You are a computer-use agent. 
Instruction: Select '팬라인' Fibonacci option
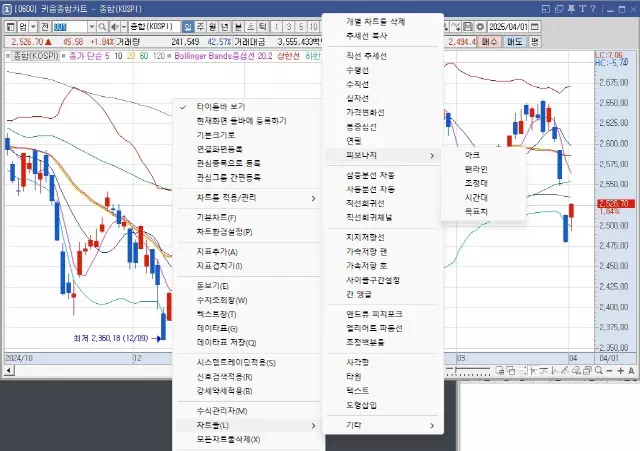[483, 169]
